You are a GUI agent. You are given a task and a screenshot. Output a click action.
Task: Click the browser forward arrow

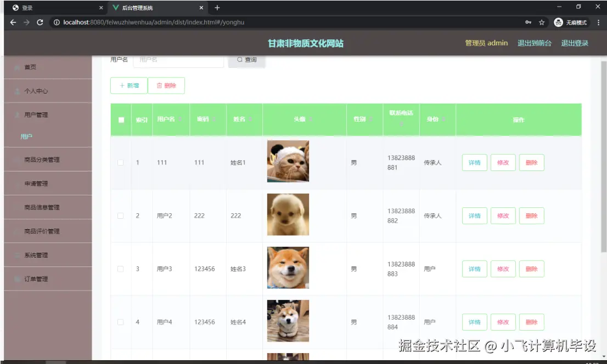[x=26, y=22]
